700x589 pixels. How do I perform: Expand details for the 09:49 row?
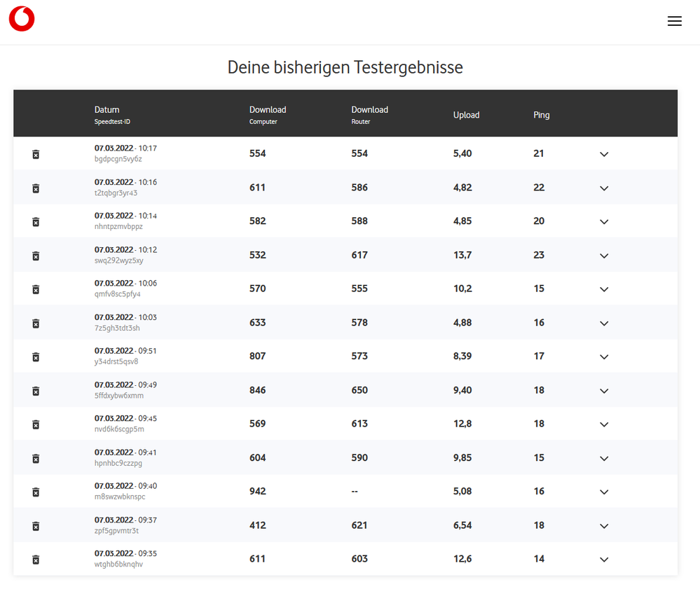pyautogui.click(x=604, y=391)
